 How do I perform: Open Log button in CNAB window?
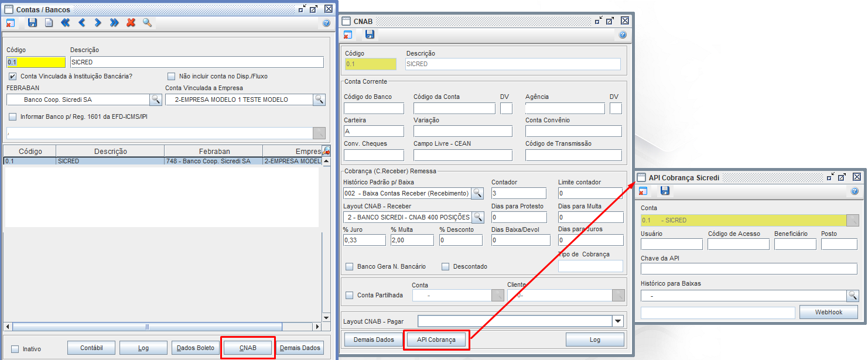595,340
